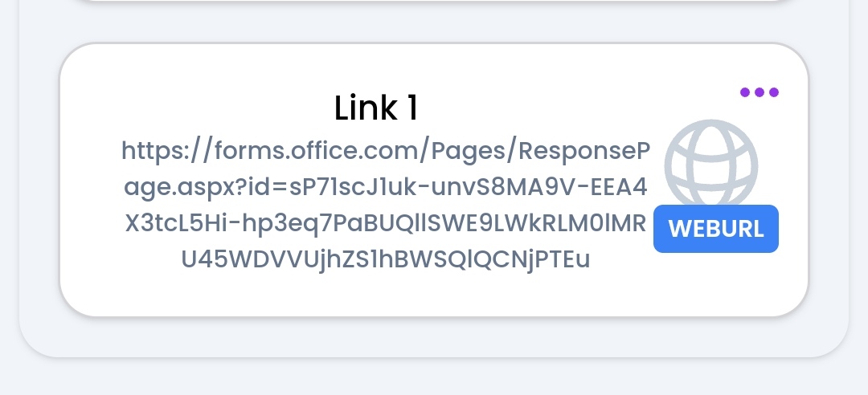Image resolution: width=868 pixels, height=395 pixels.
Task: Click the rightmost purple dot of more-options
Action: (x=774, y=92)
